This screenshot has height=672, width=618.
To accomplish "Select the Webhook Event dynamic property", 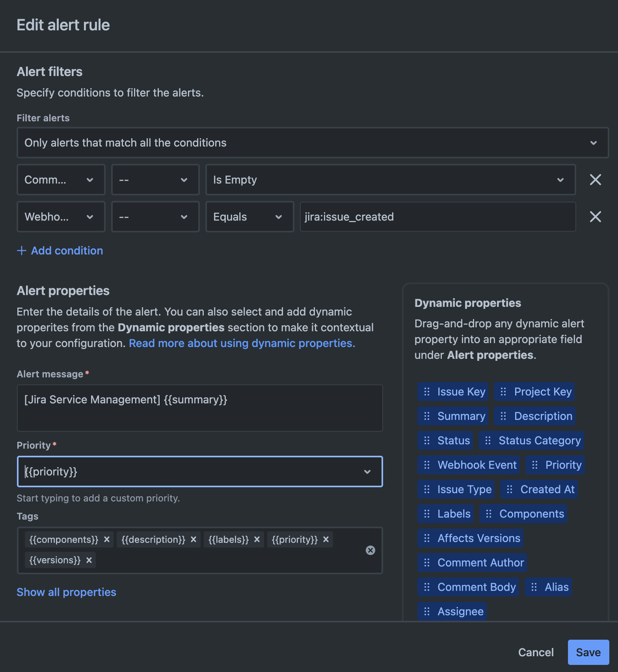I will point(469,465).
